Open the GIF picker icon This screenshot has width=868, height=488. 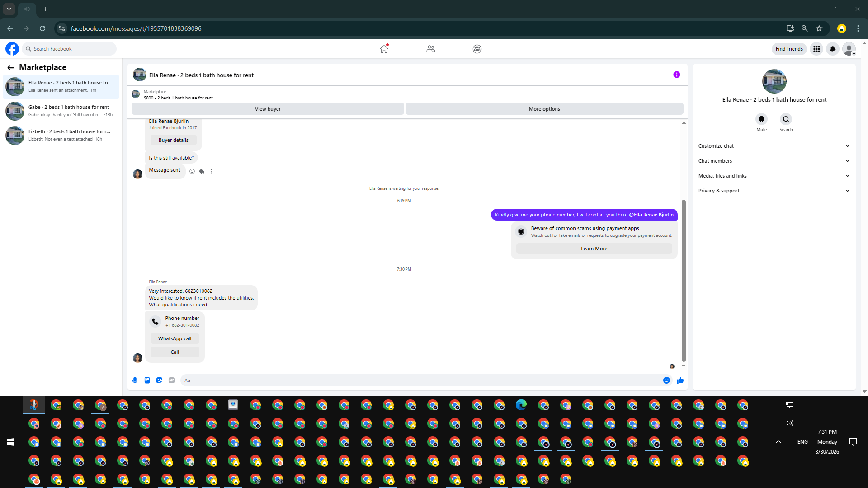tap(171, 380)
